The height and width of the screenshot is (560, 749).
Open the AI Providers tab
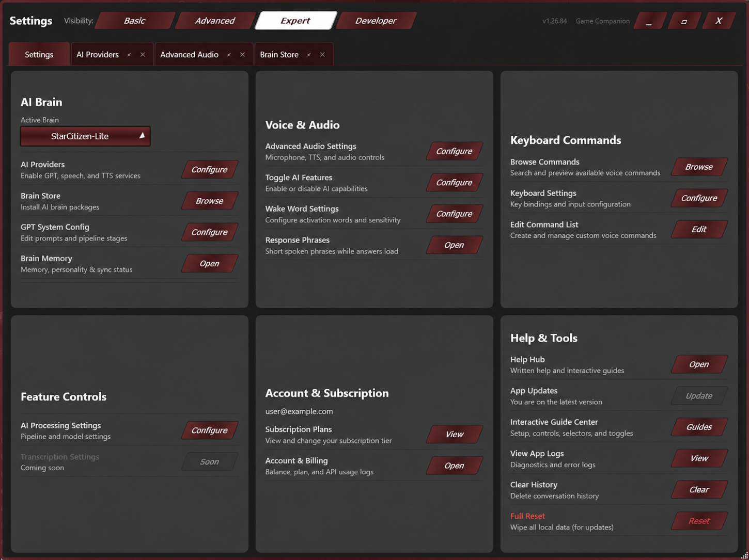click(x=98, y=55)
